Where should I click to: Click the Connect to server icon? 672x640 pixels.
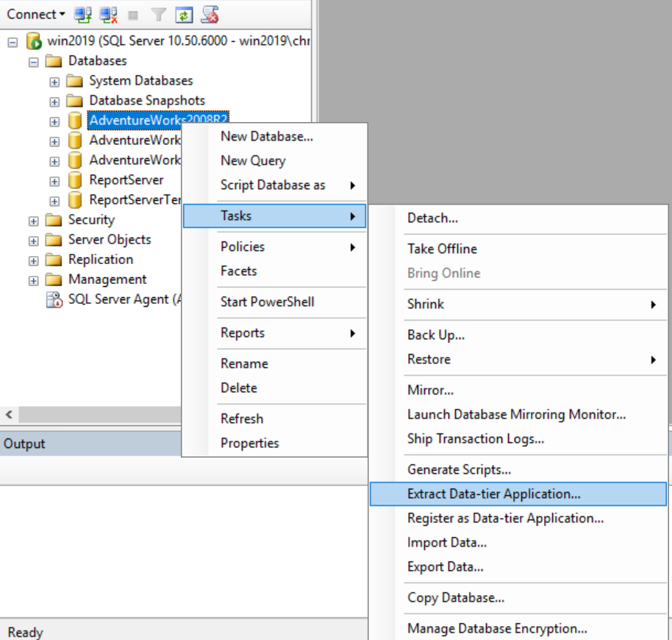click(82, 14)
